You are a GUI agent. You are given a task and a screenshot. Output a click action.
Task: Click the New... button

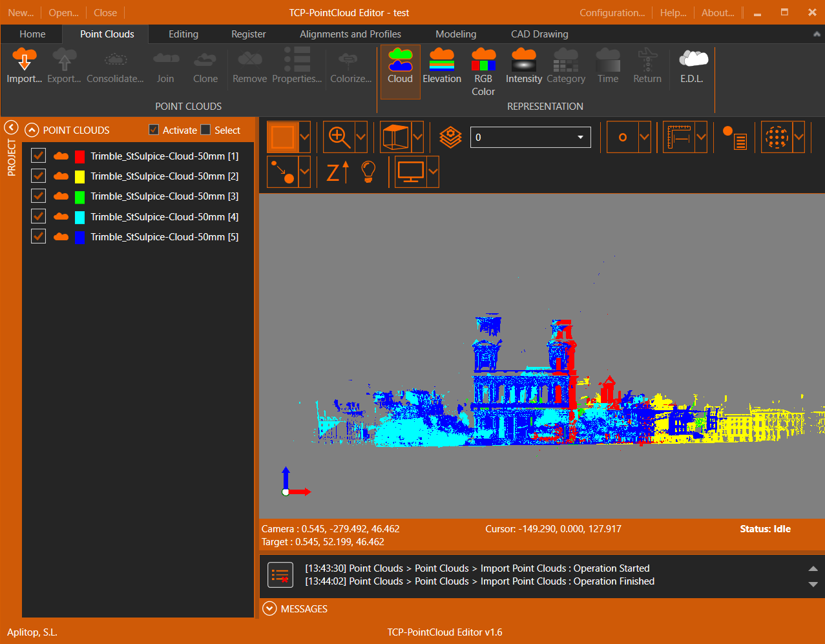(x=21, y=12)
